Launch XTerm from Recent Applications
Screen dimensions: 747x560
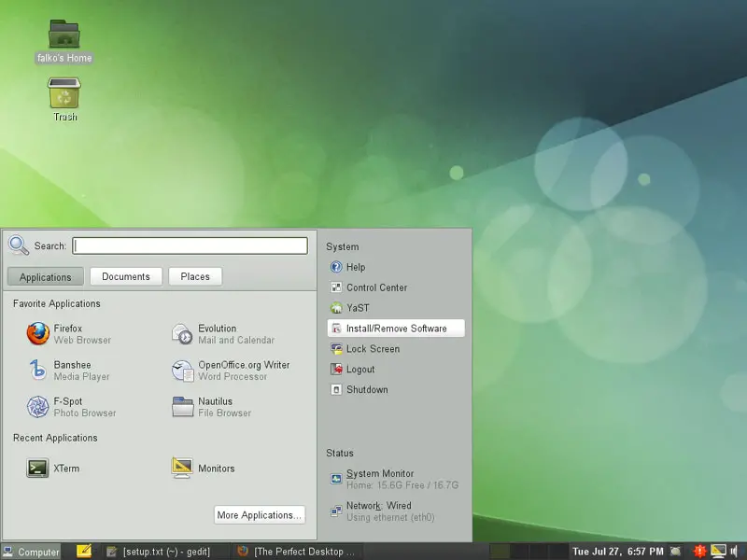point(53,469)
